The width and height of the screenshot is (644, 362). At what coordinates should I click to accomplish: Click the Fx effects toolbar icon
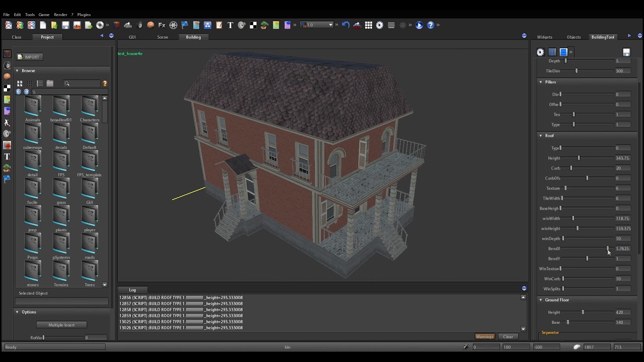(162, 25)
